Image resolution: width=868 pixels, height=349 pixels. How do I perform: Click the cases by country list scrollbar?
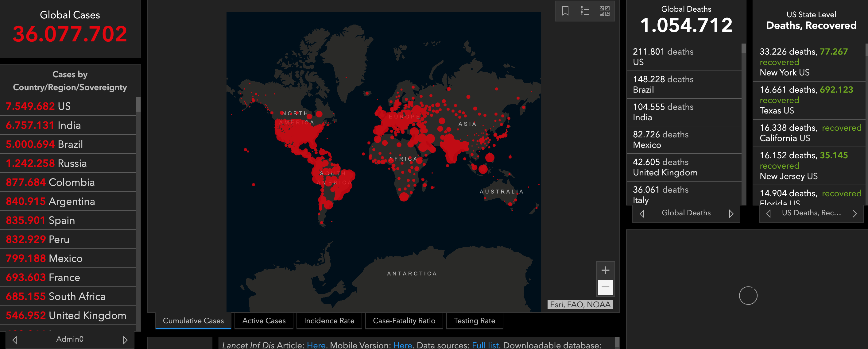point(138,104)
